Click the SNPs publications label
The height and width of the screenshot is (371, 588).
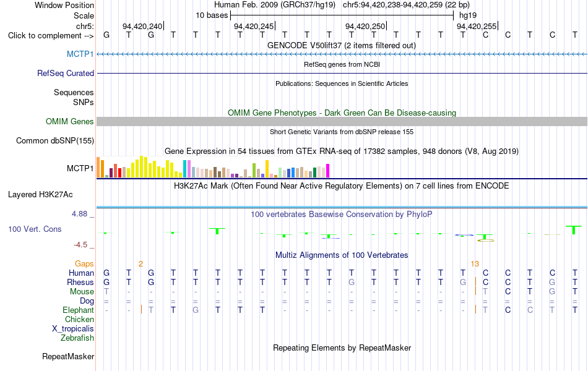pos(84,102)
